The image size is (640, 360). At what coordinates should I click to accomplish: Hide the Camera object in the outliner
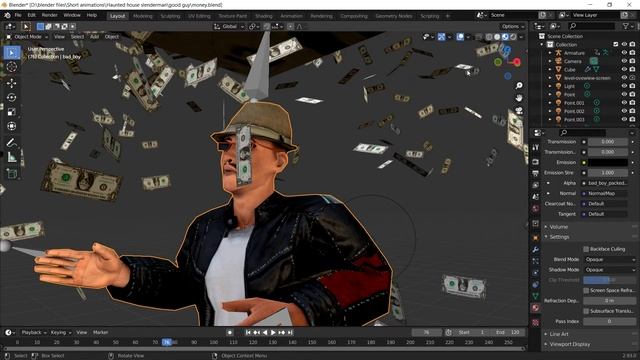click(624, 61)
